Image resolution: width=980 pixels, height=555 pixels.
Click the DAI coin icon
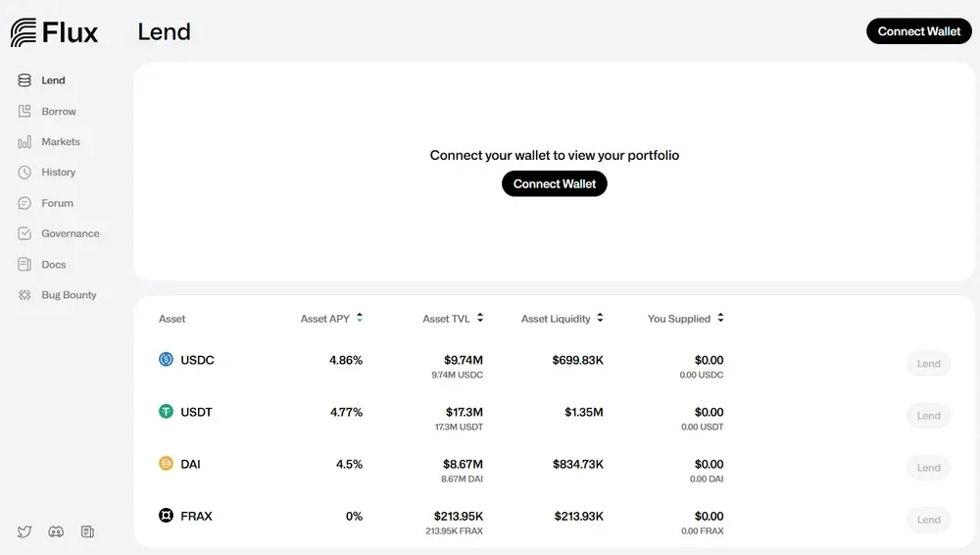coord(166,463)
